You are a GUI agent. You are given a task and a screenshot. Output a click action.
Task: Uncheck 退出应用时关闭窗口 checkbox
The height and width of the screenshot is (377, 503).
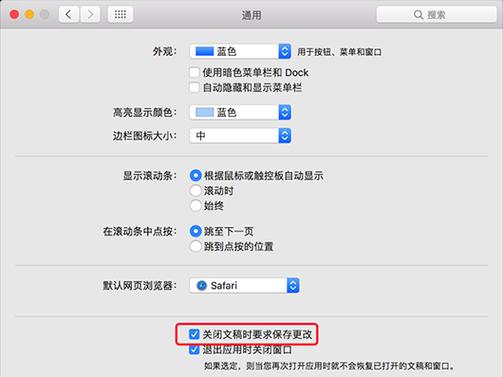[194, 350]
